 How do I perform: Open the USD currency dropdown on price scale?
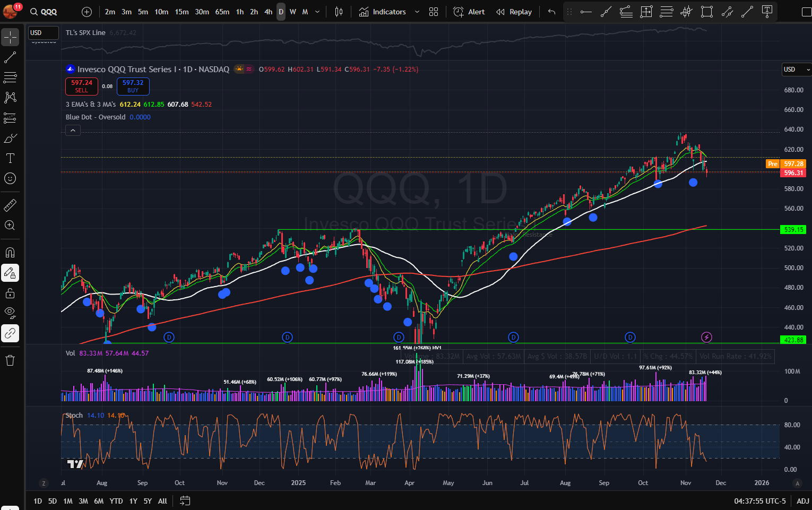tap(796, 70)
